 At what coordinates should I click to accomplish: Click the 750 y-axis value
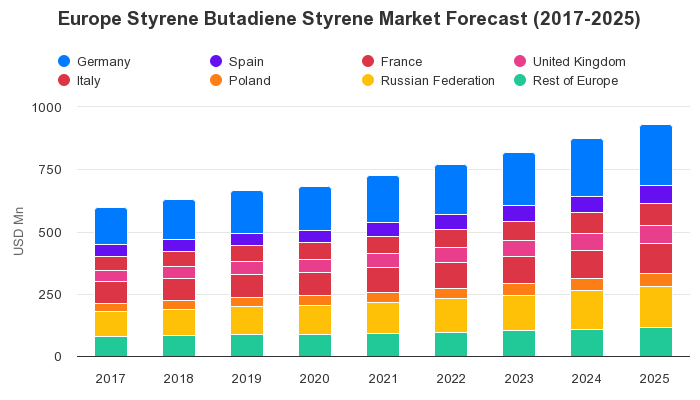tap(50, 170)
